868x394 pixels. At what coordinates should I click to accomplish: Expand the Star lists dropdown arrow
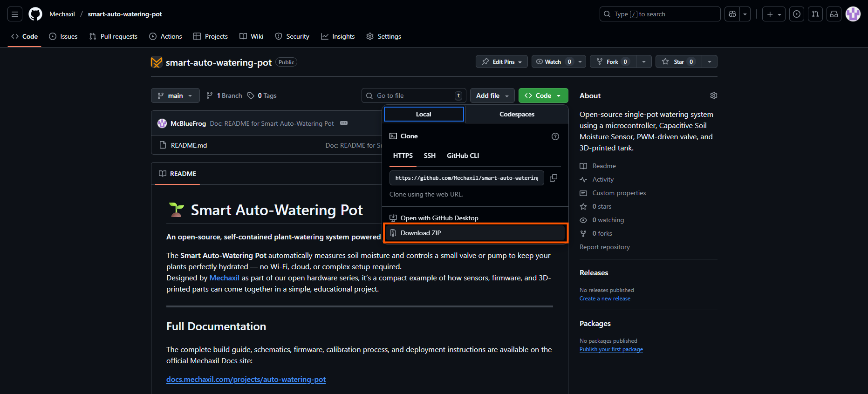710,61
